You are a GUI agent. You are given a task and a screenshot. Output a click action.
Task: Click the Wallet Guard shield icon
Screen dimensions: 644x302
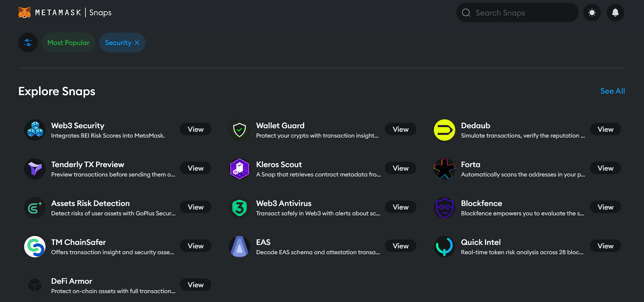pyautogui.click(x=239, y=130)
